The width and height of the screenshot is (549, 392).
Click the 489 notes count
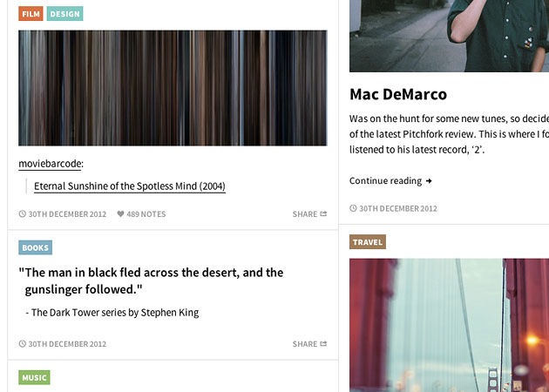(x=146, y=214)
